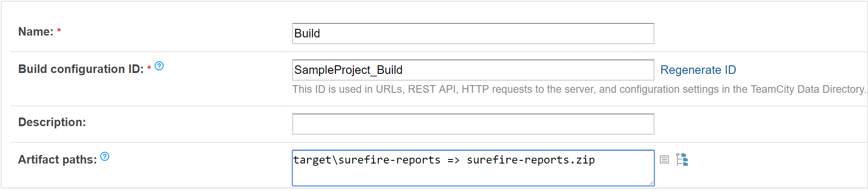Click the "Artifact paths:" label
The width and height of the screenshot is (868, 191).
57,160
